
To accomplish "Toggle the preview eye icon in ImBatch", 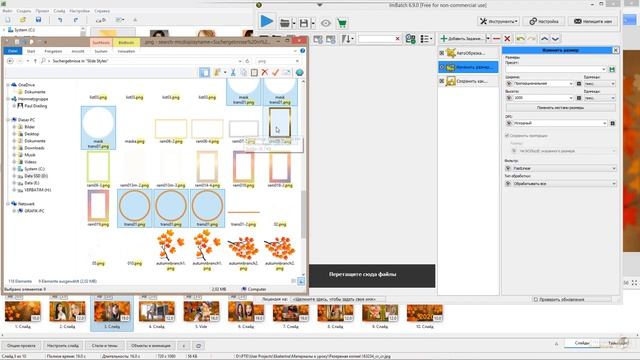I will click(x=326, y=23).
